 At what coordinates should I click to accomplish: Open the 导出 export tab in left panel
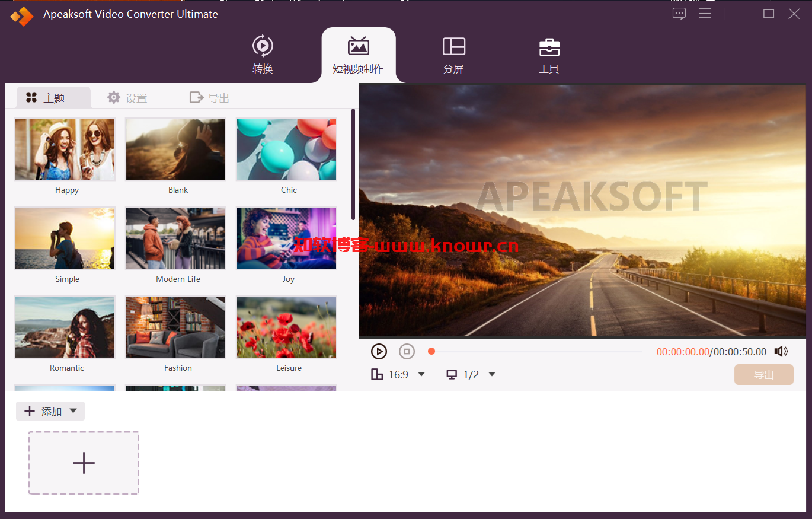(209, 98)
